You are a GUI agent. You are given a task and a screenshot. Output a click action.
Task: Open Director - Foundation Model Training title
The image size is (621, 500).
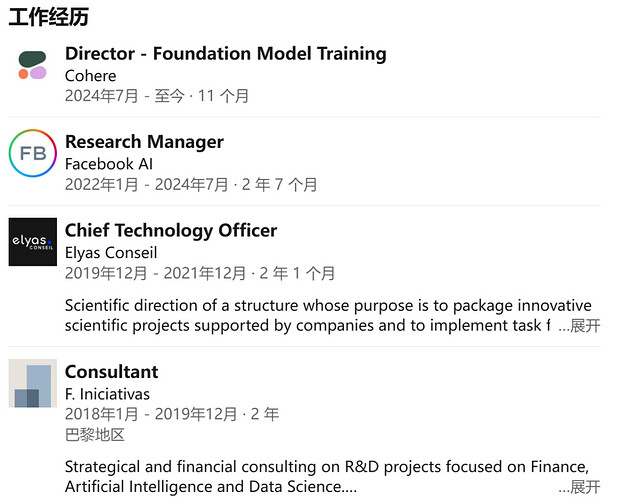[x=226, y=54]
